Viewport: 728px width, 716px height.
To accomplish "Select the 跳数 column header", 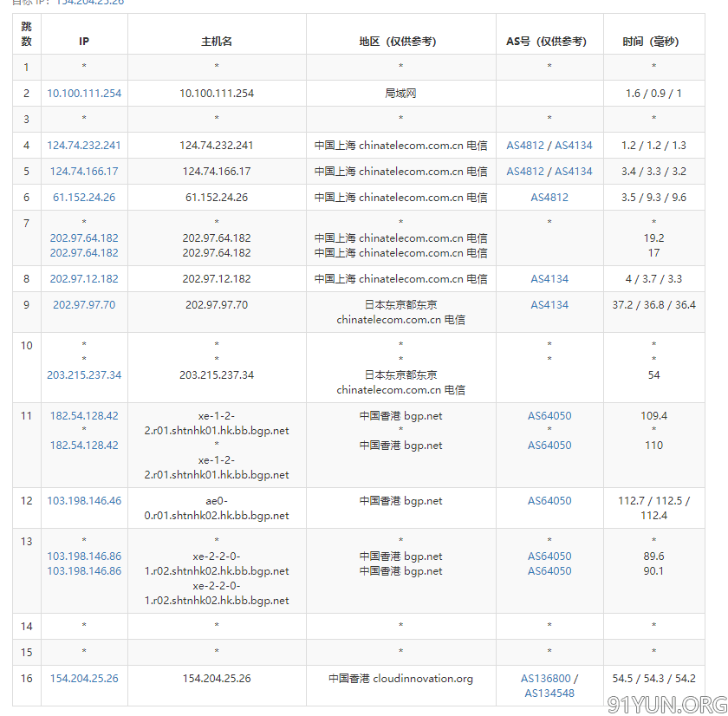I will coord(27,34).
